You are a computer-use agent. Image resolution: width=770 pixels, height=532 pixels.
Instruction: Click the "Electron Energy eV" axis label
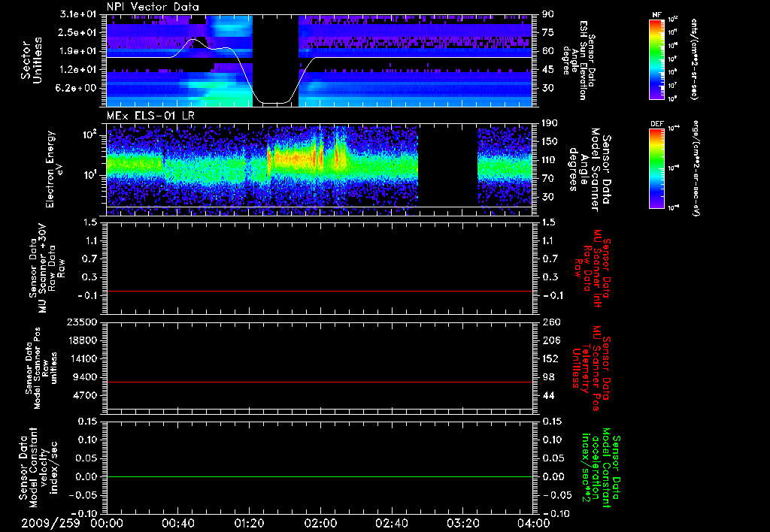pyautogui.click(x=54, y=169)
